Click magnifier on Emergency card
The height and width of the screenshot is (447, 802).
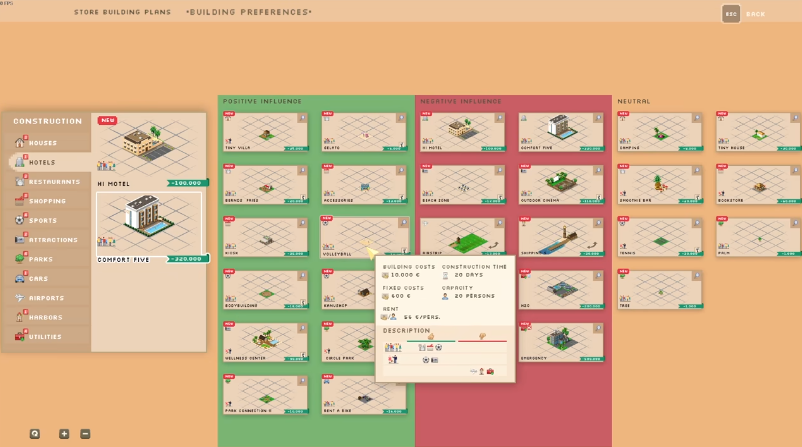(x=598, y=328)
